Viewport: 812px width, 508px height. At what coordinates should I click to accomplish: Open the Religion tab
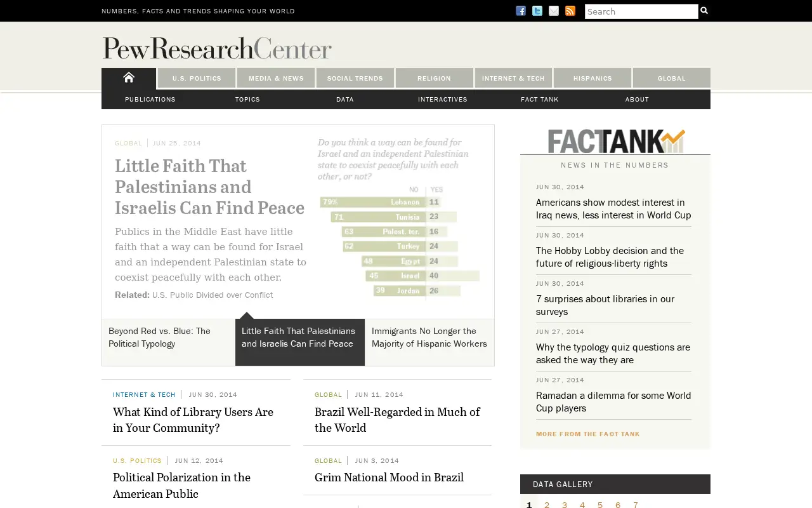pos(435,78)
